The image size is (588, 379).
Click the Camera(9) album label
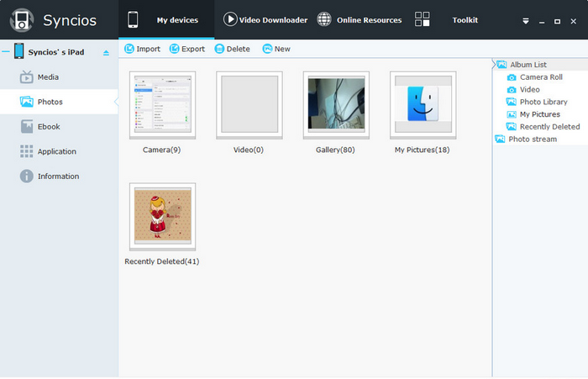click(161, 150)
